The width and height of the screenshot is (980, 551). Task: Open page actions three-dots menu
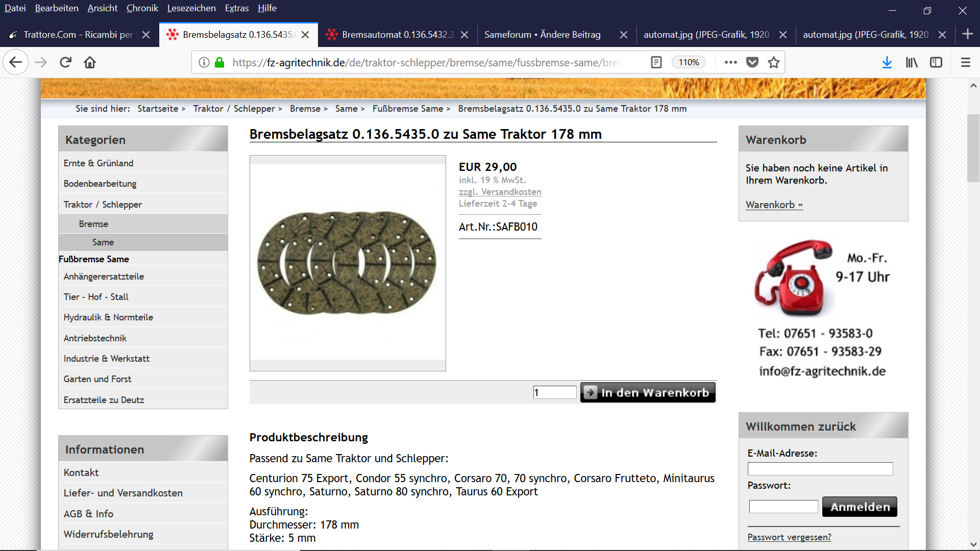click(x=731, y=62)
